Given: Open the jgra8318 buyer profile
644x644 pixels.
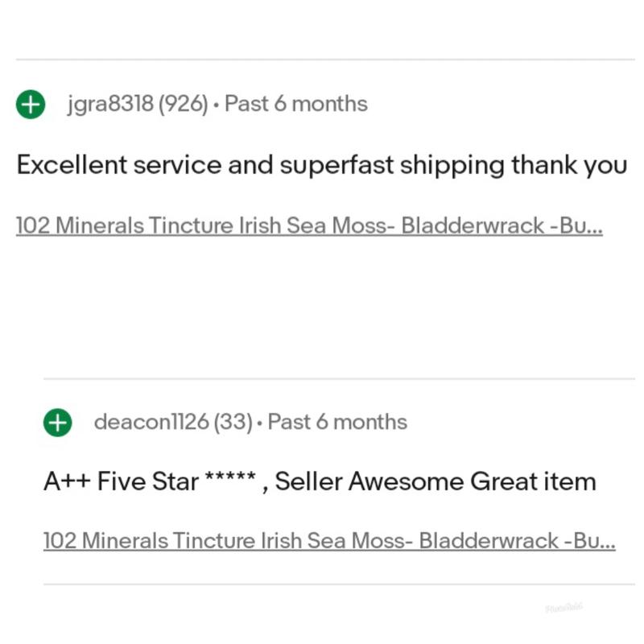Looking at the screenshot, I should tap(110, 104).
